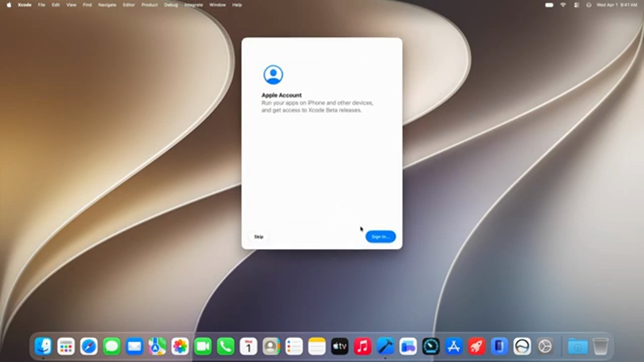Open Music app in the Dock
Screen dimensions: 644x362
click(362, 346)
